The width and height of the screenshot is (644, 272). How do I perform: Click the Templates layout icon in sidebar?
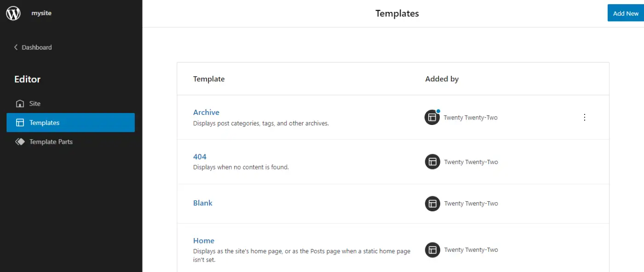(x=20, y=123)
